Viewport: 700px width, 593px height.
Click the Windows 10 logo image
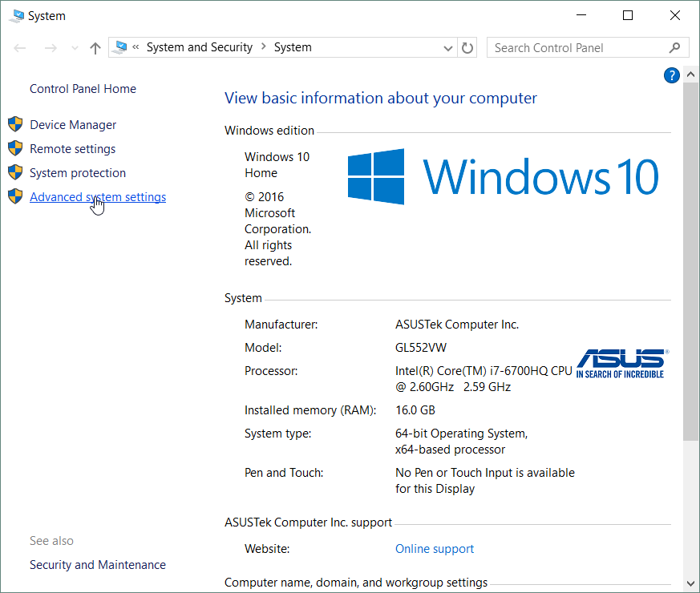pos(503,176)
